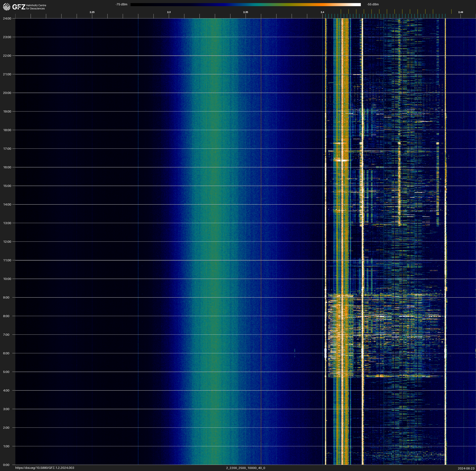476x471 pixels.
Task: Click the color scale gradient bar
Action: 245,4
